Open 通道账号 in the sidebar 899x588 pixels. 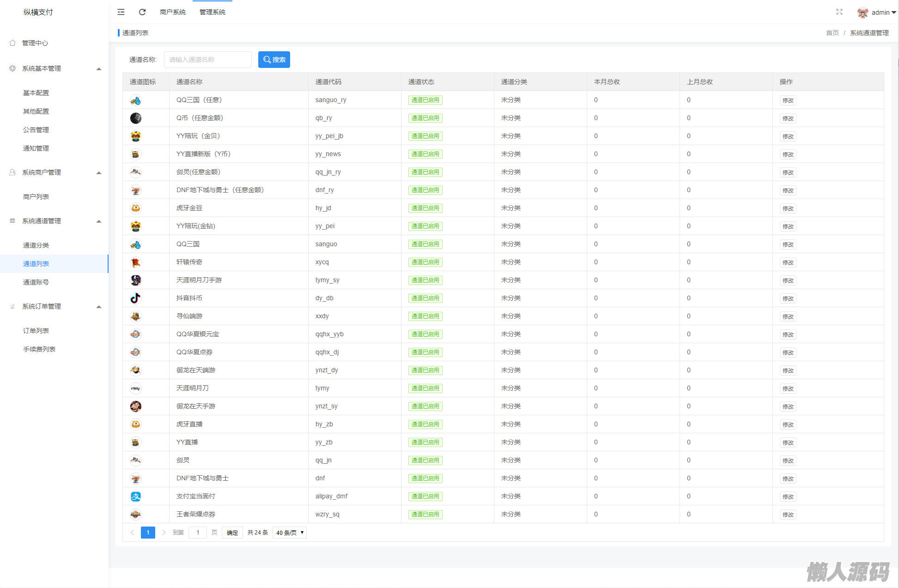click(x=36, y=282)
